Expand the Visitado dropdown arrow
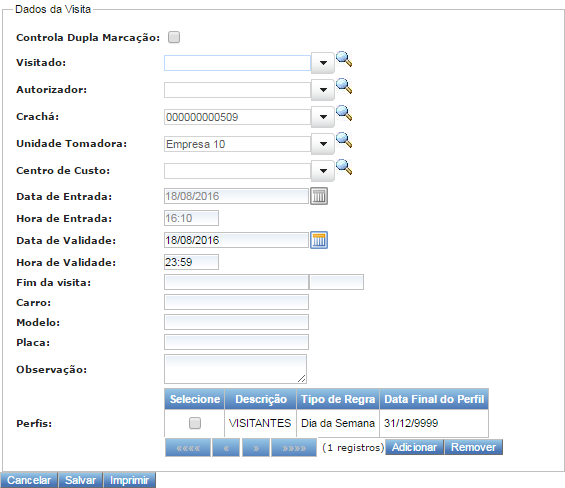 (323, 63)
